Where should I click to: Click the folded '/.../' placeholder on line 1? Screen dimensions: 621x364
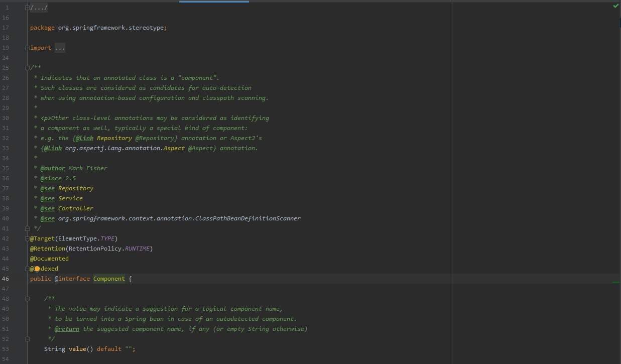coord(39,8)
